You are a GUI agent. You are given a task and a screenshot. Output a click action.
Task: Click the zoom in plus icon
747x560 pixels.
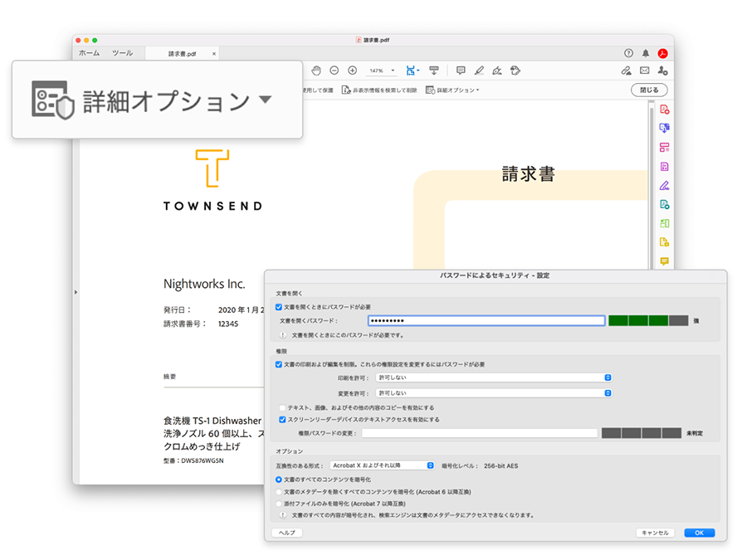(352, 71)
